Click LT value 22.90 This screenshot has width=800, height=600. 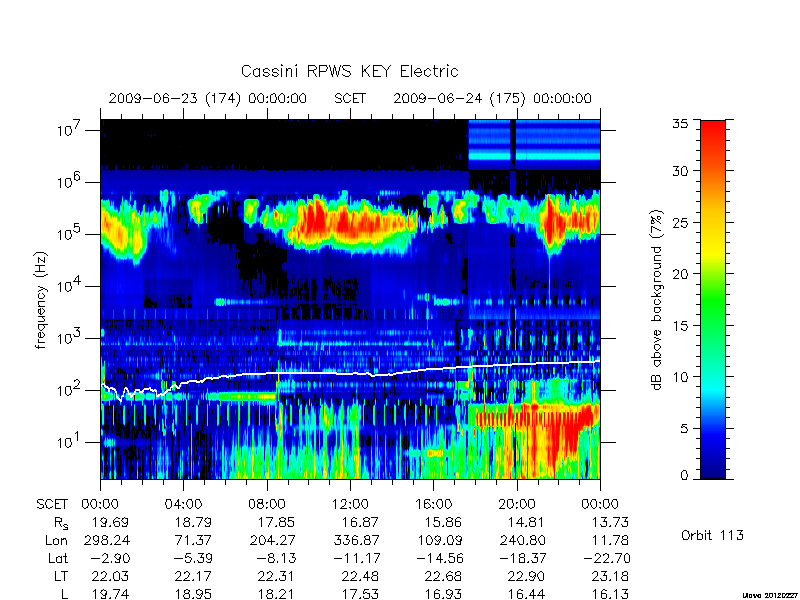(x=527, y=576)
